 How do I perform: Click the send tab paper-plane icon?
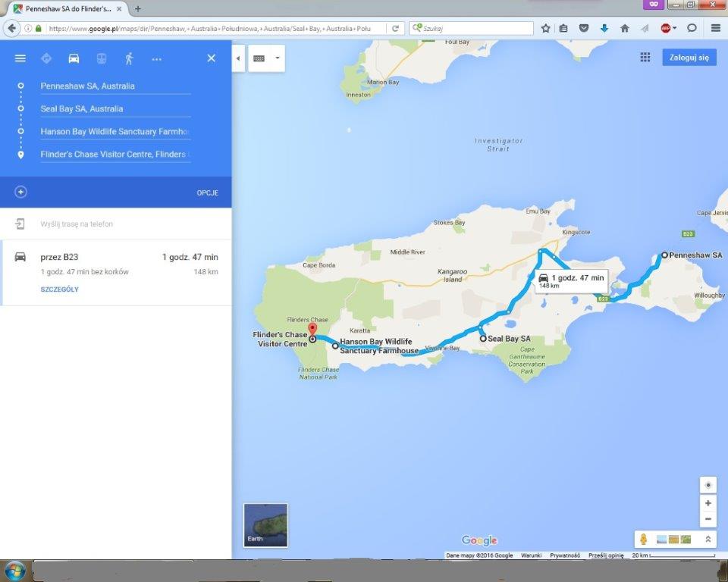click(645, 28)
